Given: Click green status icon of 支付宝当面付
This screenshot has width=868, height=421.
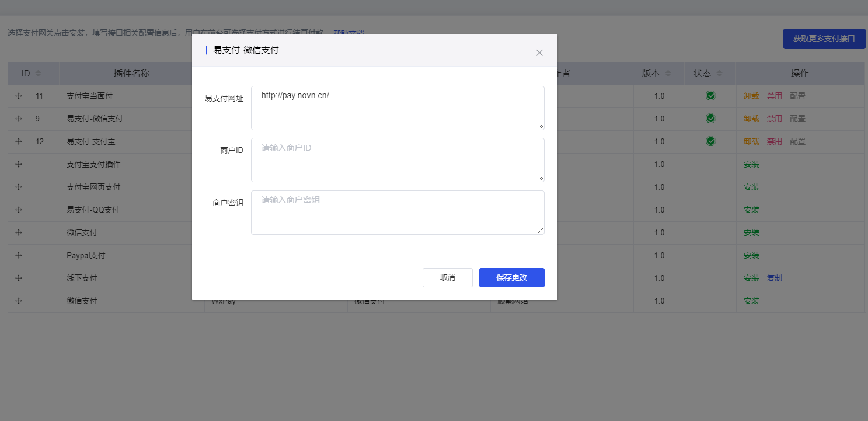Looking at the screenshot, I should pos(710,96).
